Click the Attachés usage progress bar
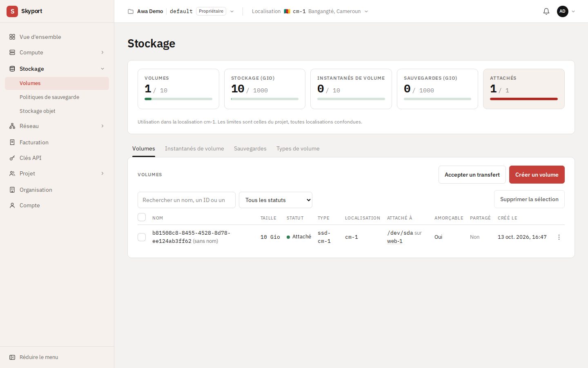The image size is (588, 368). [524, 99]
